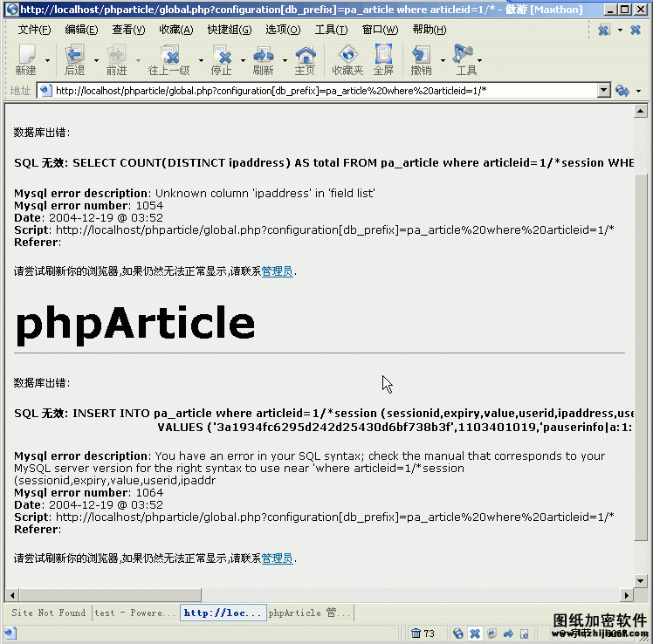
Task: Switch to the test - Powere... tab
Action: (135, 613)
